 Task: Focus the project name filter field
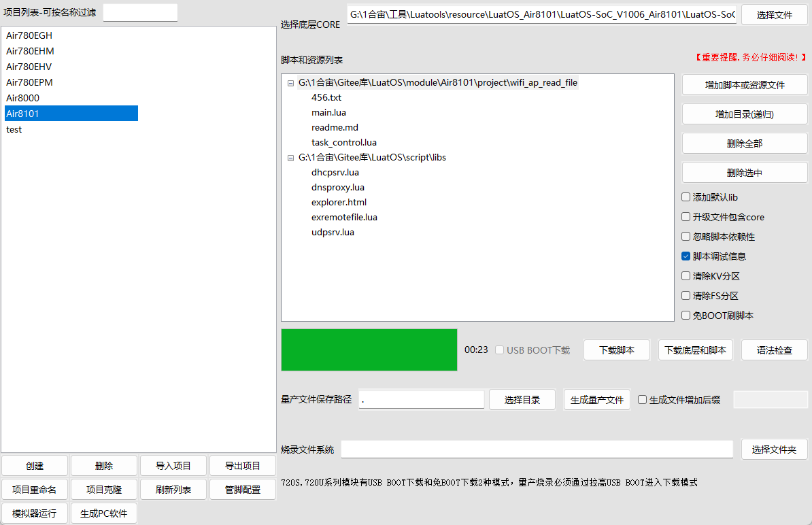[x=140, y=12]
